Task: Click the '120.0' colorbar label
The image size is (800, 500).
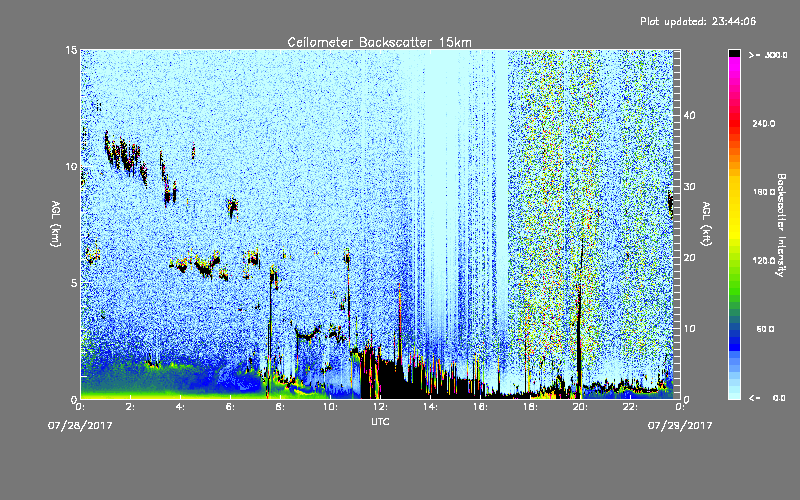Action: coord(764,261)
